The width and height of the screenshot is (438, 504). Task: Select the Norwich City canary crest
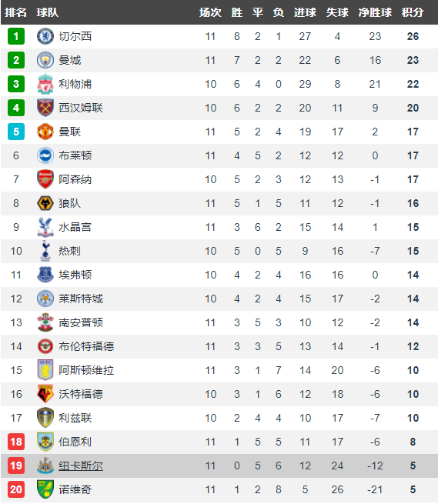pos(45,489)
